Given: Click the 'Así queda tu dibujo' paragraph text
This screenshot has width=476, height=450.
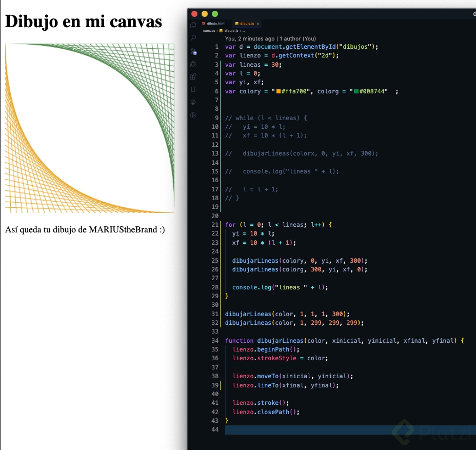Looking at the screenshot, I should (x=85, y=229).
